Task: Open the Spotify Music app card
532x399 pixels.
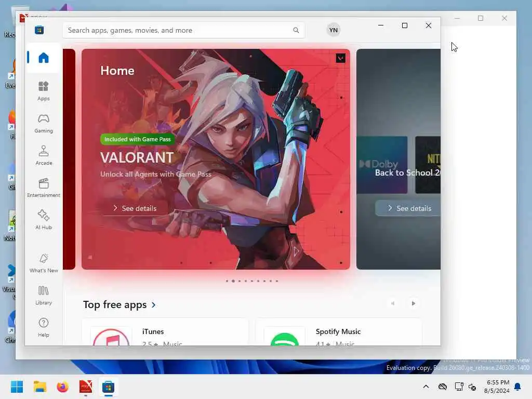Action: pyautogui.click(x=338, y=332)
